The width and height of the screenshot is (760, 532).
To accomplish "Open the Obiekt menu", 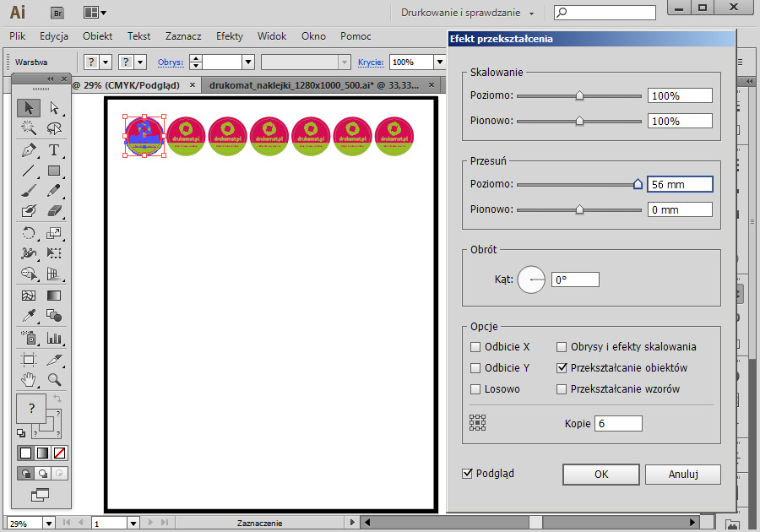I will [97, 36].
